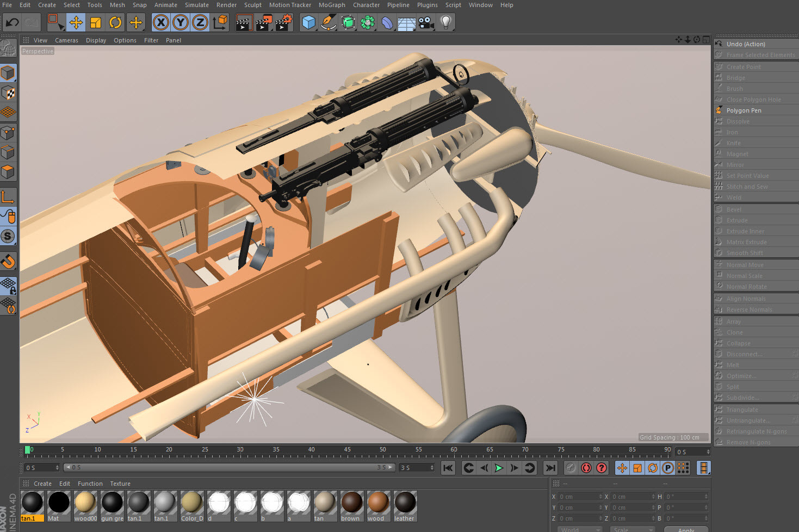Switch to Polygons mode
This screenshot has height=532, width=799.
(8, 172)
